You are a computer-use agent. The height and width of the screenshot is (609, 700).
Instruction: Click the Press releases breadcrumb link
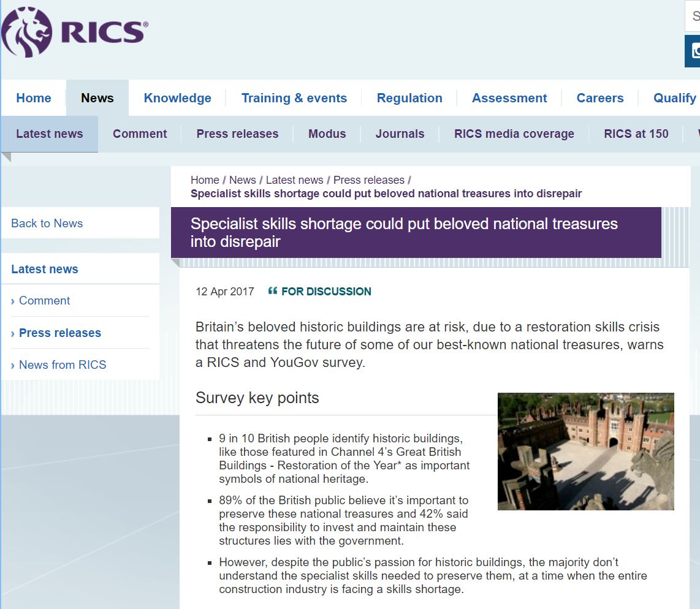[369, 180]
